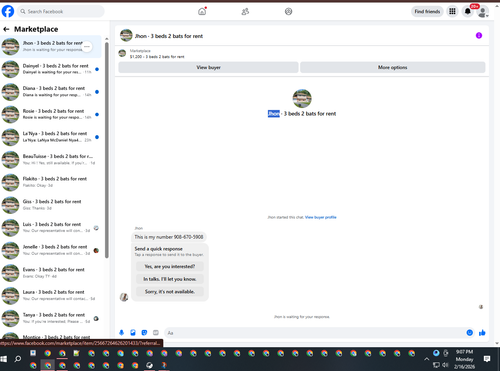This screenshot has width=500, height=371.
Task: Click the Facebook logo
Action: click(8, 11)
